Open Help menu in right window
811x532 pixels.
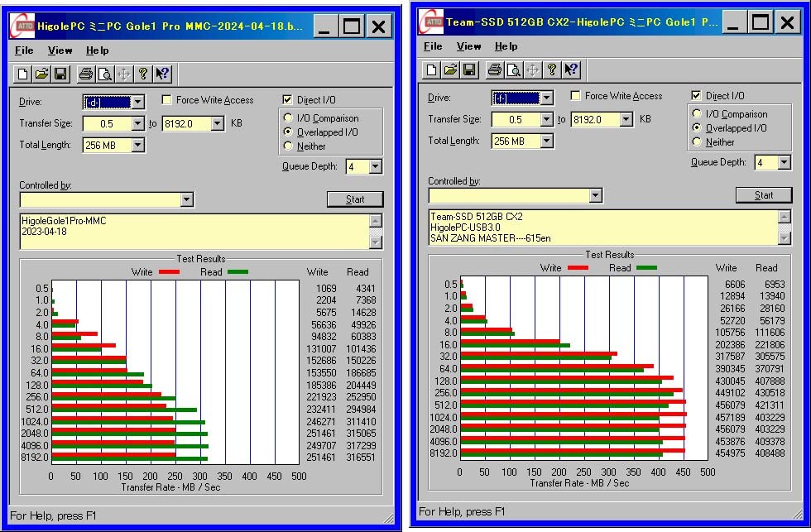[506, 46]
